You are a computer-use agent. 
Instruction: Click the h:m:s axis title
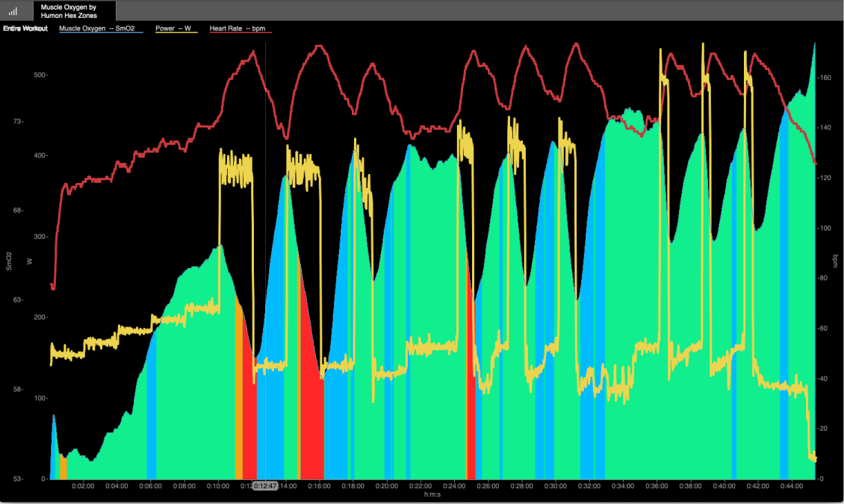(432, 494)
